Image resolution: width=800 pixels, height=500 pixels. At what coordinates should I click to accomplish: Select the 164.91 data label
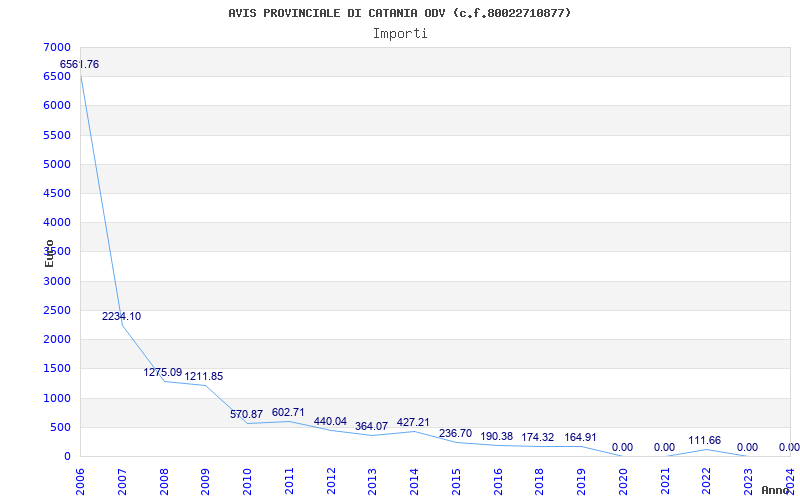pyautogui.click(x=580, y=437)
